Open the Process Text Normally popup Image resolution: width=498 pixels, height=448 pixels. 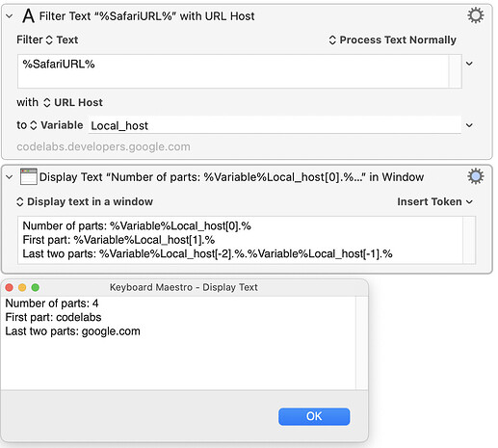coord(392,40)
